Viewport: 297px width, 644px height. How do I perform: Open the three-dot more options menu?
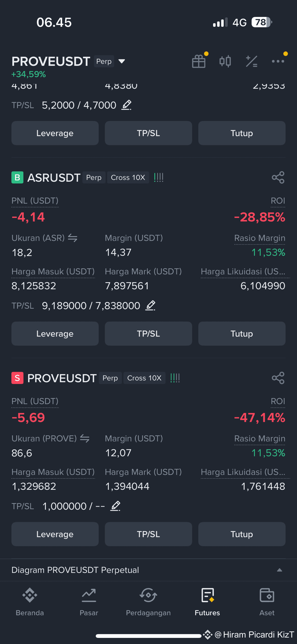(278, 61)
